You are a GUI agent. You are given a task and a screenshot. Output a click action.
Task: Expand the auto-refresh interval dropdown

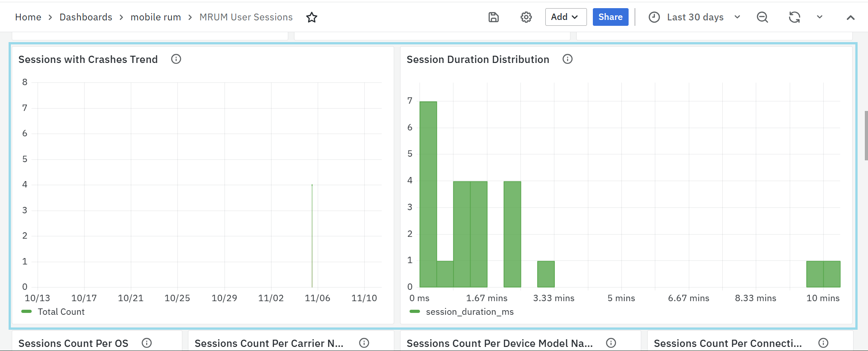coord(820,17)
